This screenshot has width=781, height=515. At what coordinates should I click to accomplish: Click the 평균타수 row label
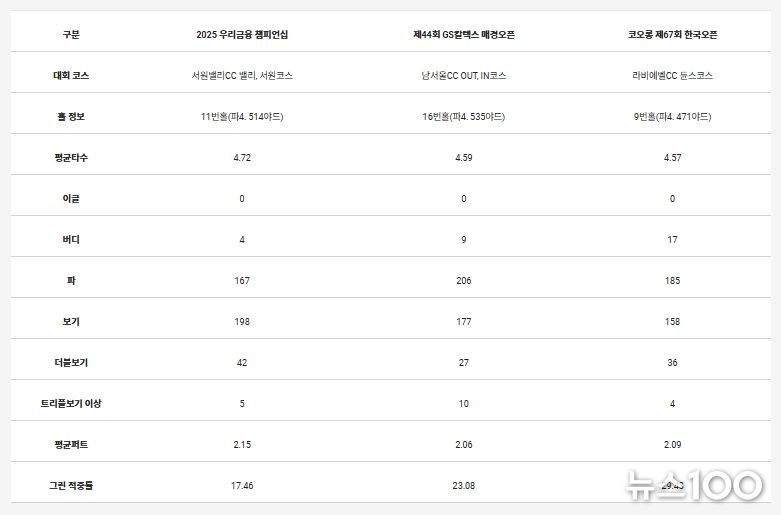[71, 158]
